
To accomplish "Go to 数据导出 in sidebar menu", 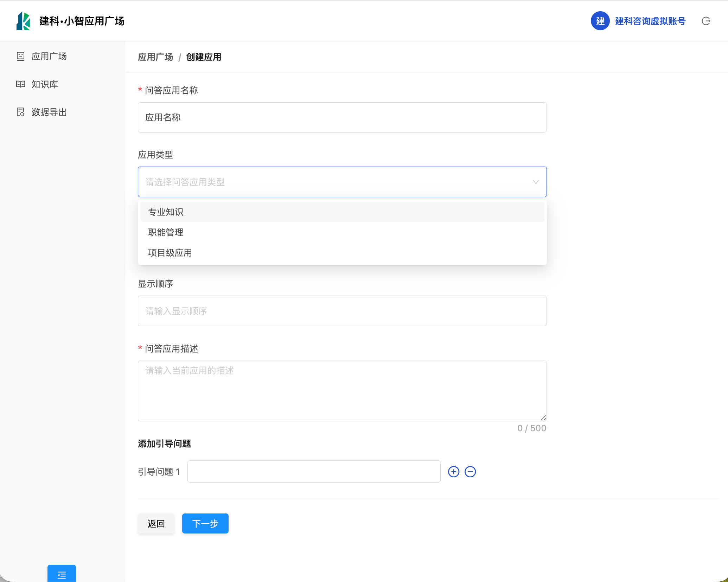I will 49,112.
